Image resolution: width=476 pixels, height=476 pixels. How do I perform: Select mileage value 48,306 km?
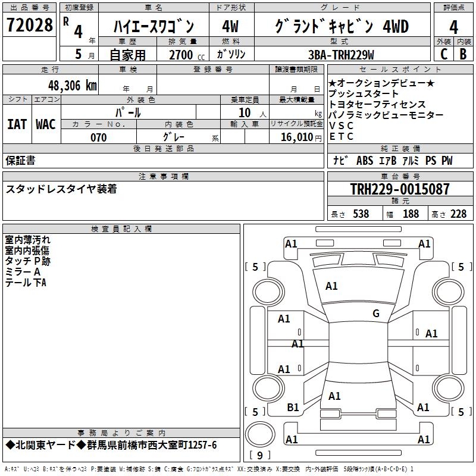coord(73,86)
